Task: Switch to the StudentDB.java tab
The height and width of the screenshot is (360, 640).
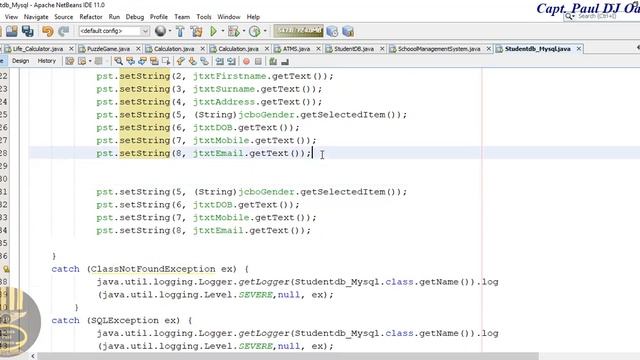Action: [354, 49]
